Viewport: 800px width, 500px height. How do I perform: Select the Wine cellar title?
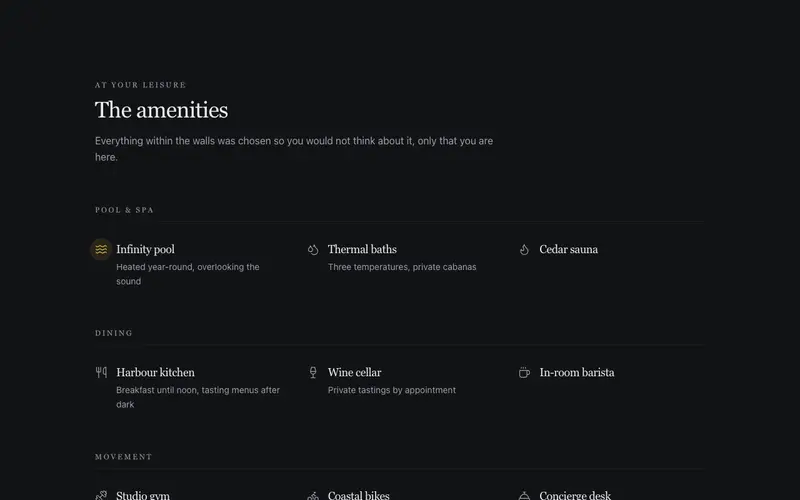tap(355, 372)
